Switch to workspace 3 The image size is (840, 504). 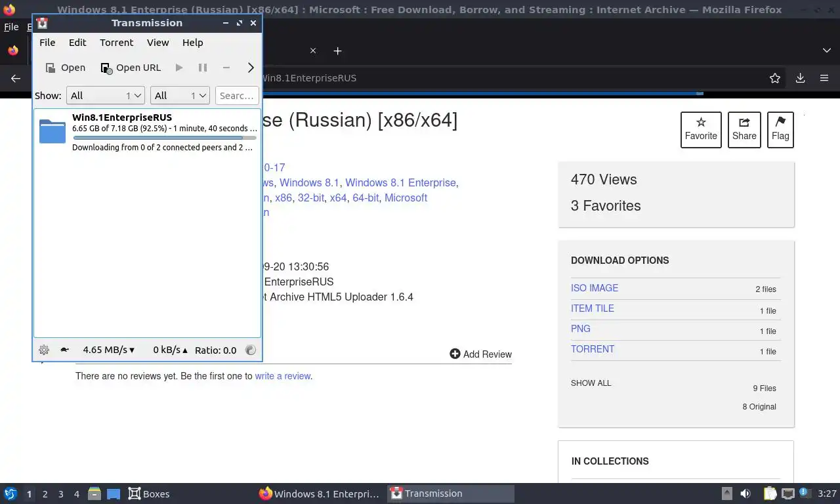tap(60, 494)
